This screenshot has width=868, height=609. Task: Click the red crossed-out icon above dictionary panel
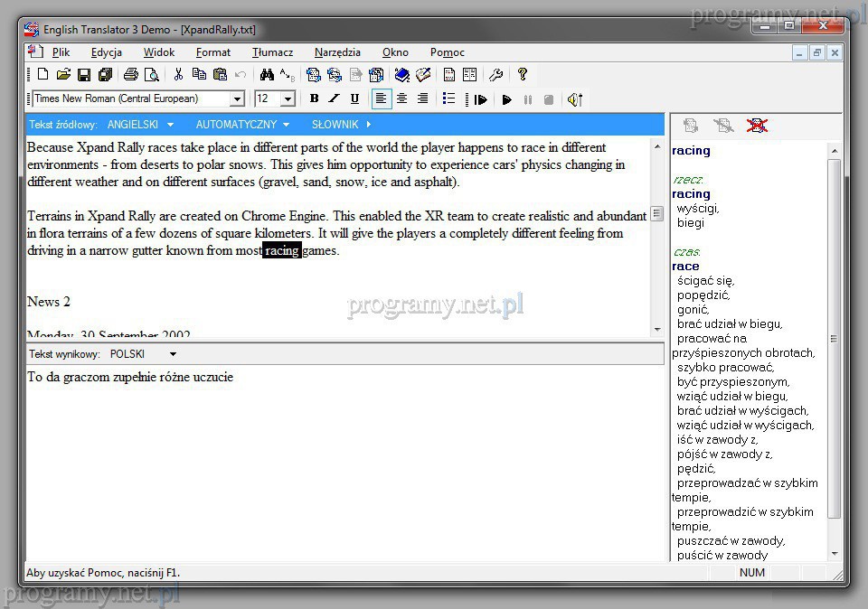pyautogui.click(x=757, y=126)
